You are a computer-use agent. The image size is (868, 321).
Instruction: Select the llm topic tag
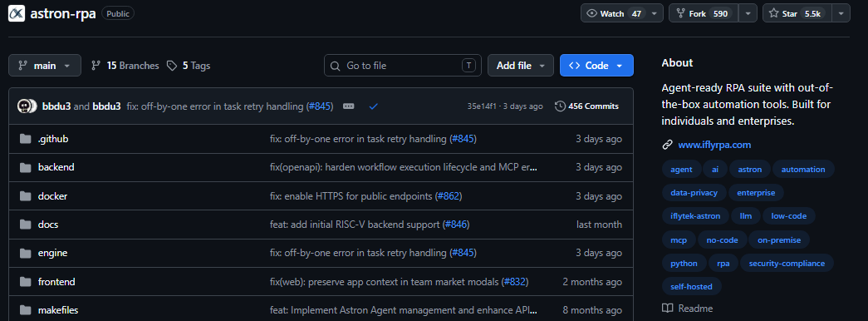coord(746,216)
